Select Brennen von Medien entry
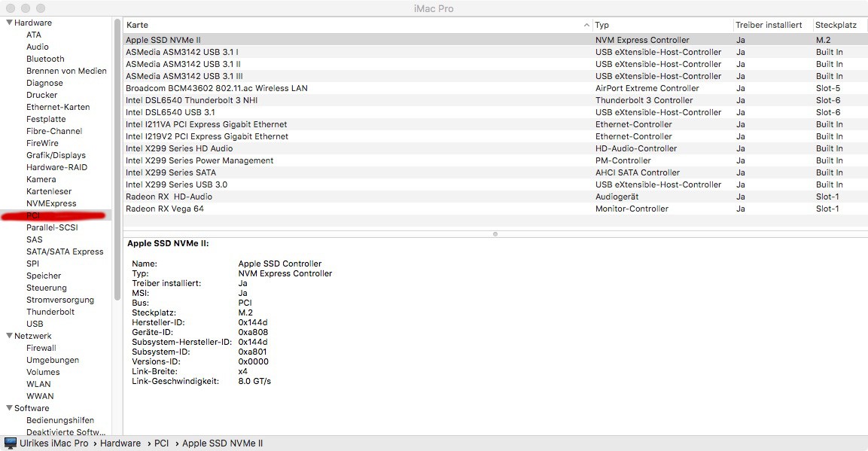 (66, 71)
